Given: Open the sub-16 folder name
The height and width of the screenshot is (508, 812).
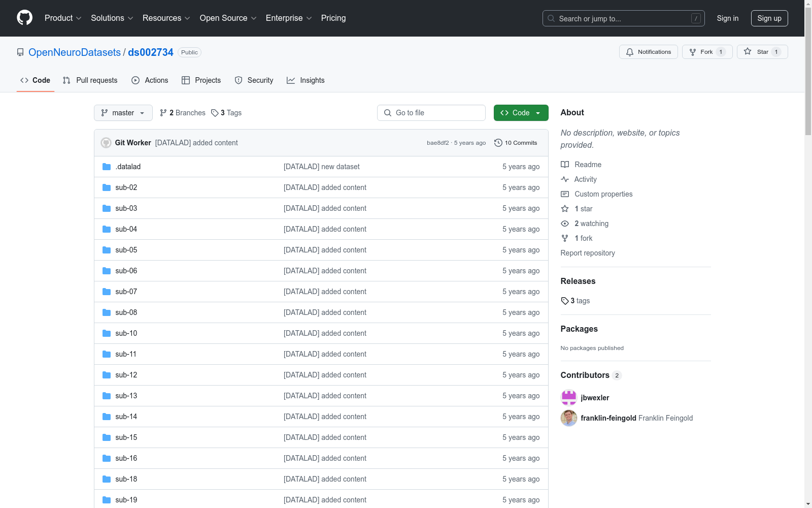Looking at the screenshot, I should coord(126,458).
